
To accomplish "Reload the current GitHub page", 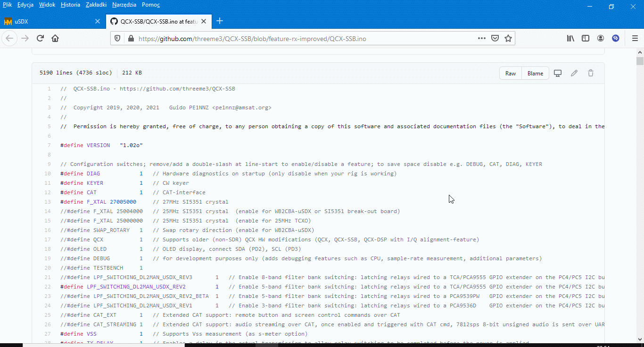I will tap(41, 39).
